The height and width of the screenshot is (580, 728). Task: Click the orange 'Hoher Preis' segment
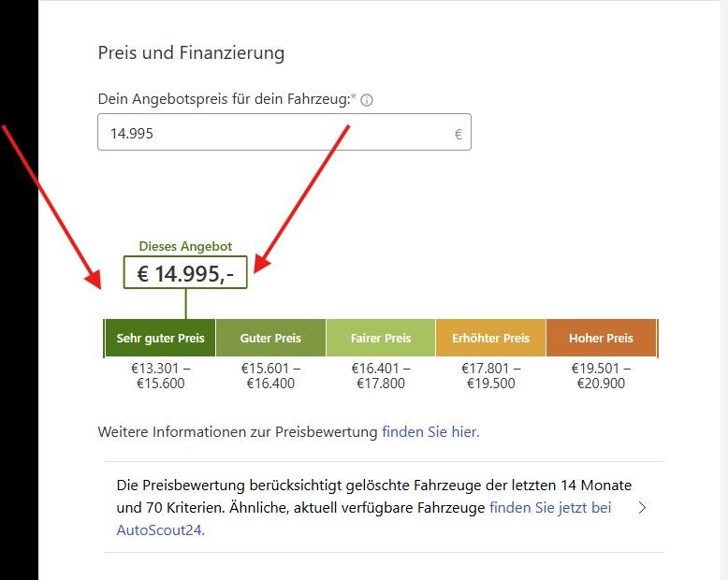(601, 338)
